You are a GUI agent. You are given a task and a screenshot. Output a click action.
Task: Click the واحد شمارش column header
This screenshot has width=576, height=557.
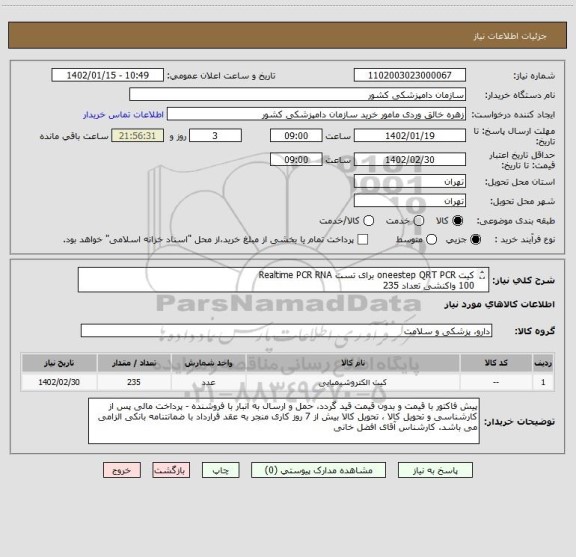click(x=208, y=363)
